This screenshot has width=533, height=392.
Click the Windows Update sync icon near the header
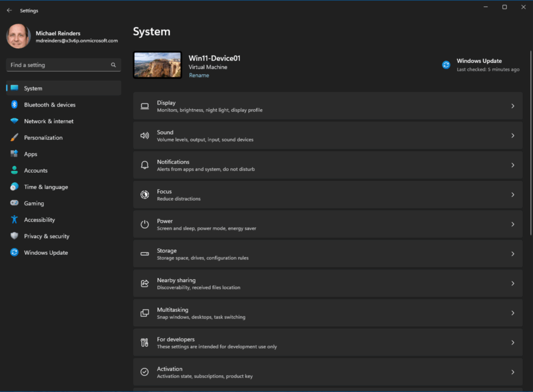(x=446, y=65)
